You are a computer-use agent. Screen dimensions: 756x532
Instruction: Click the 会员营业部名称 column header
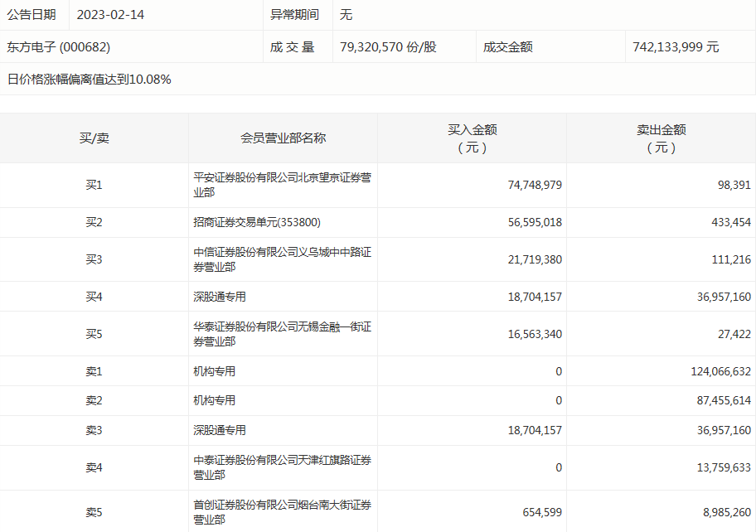pos(283,138)
